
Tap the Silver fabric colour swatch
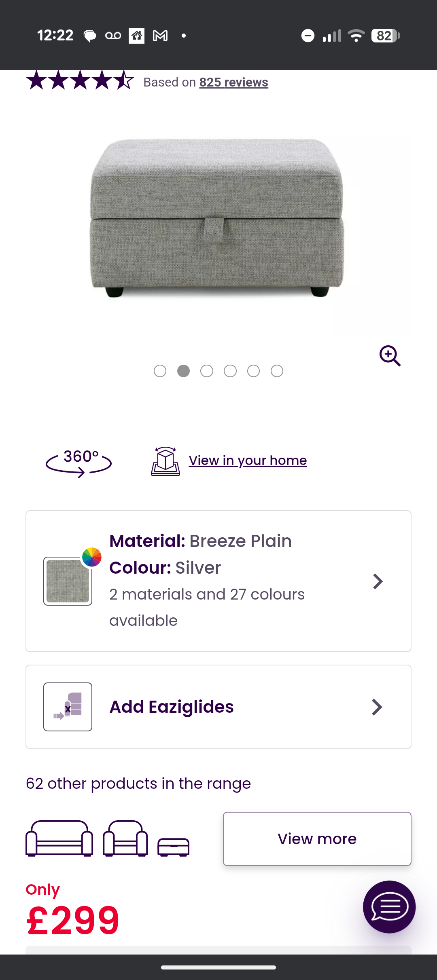[68, 581]
